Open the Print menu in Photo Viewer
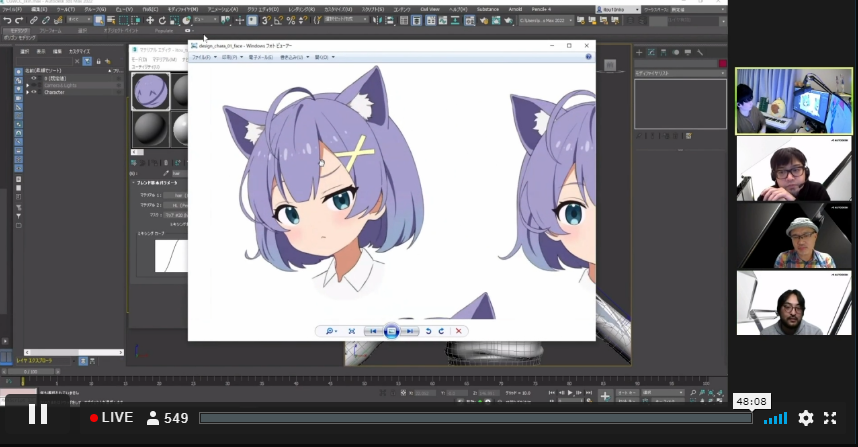This screenshot has width=858, height=447. [232, 57]
